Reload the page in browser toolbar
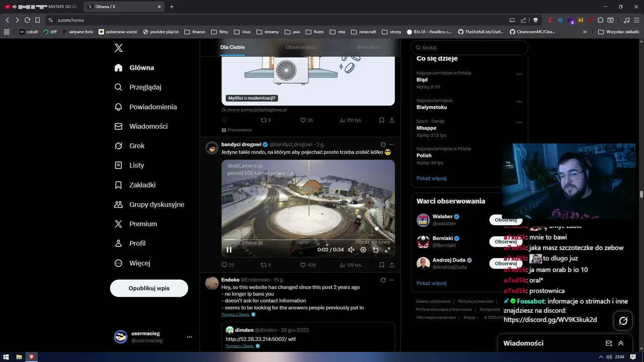 (x=27, y=20)
